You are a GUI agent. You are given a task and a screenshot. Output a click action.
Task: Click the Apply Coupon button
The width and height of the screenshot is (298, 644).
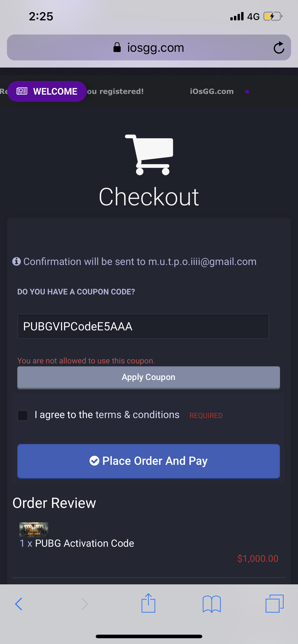149,377
